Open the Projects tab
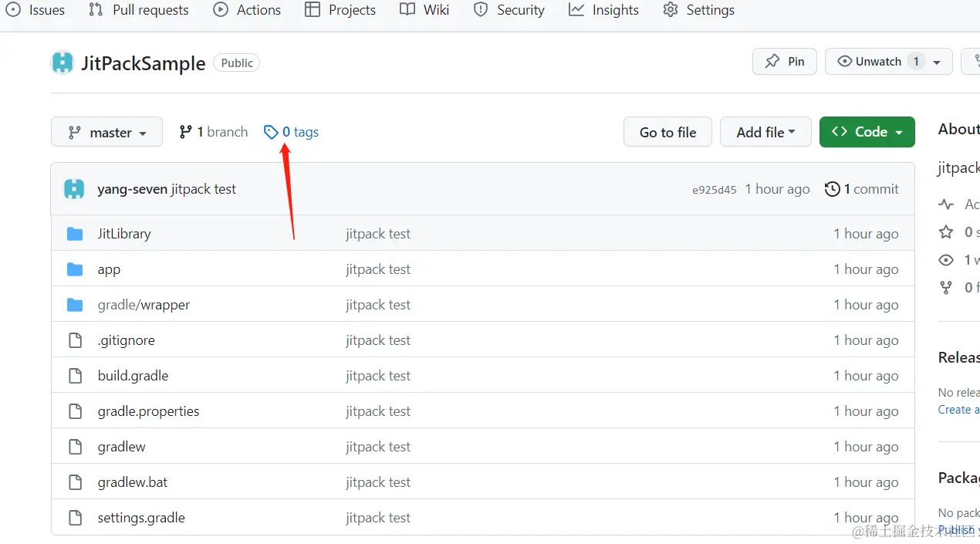 [x=340, y=10]
